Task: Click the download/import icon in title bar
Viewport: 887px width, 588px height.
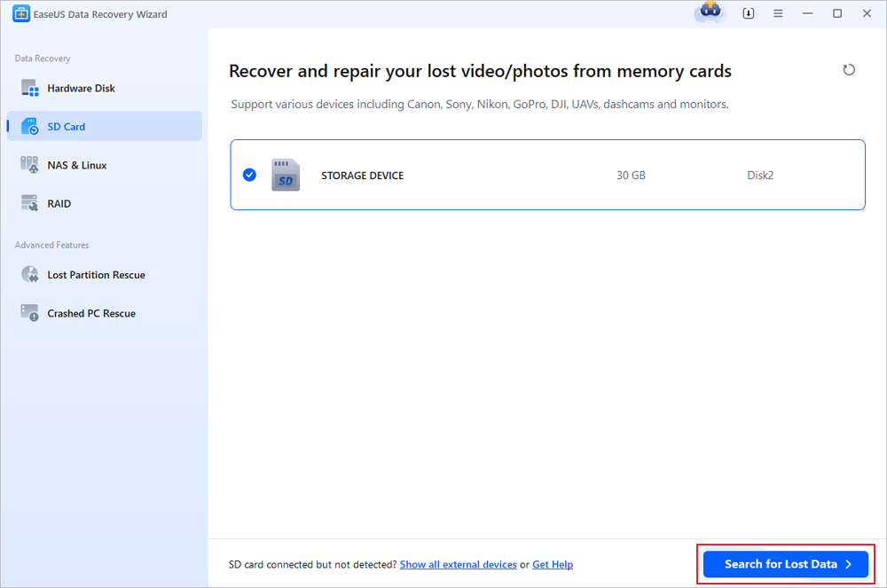Action: point(749,13)
